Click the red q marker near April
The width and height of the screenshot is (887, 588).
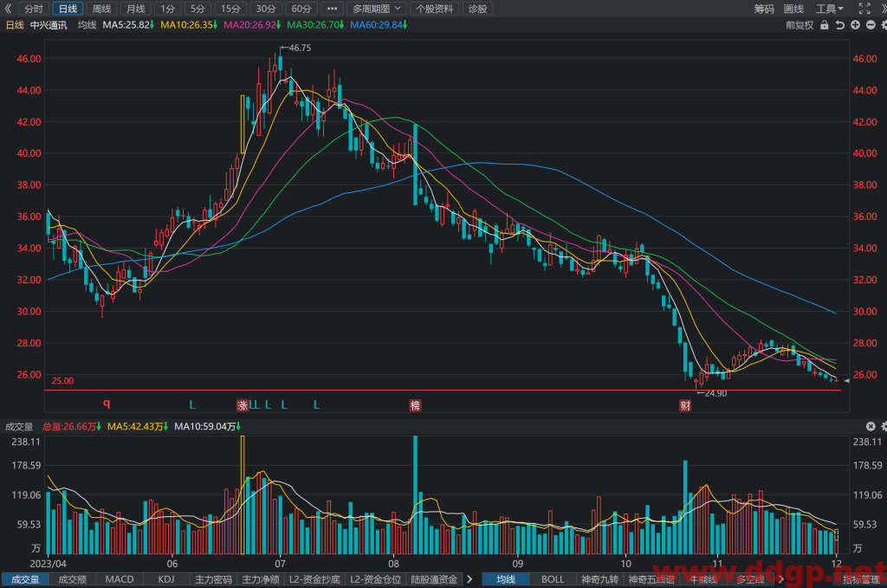(x=107, y=404)
